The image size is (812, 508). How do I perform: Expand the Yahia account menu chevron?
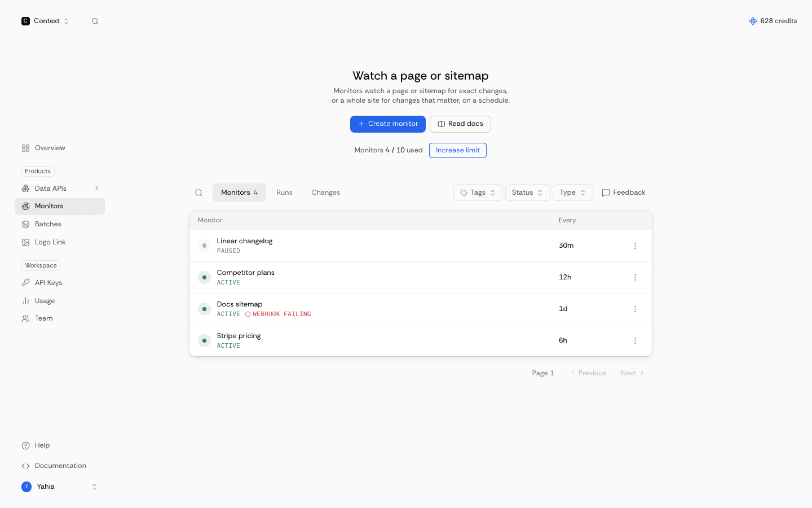click(x=94, y=487)
